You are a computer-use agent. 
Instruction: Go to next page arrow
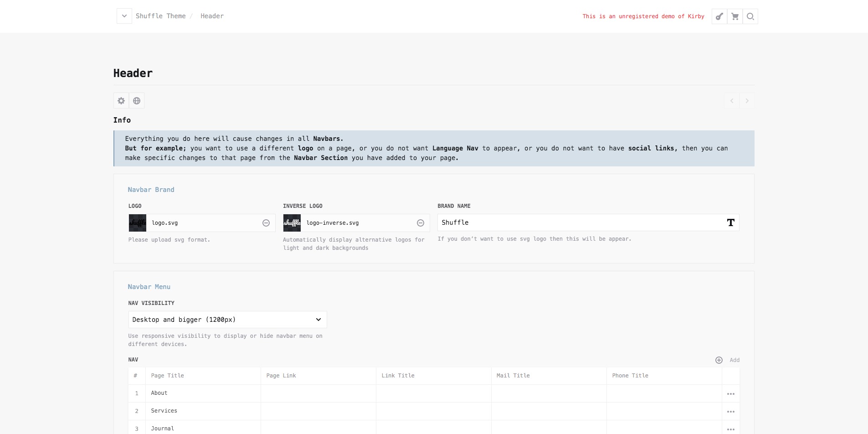tap(747, 101)
